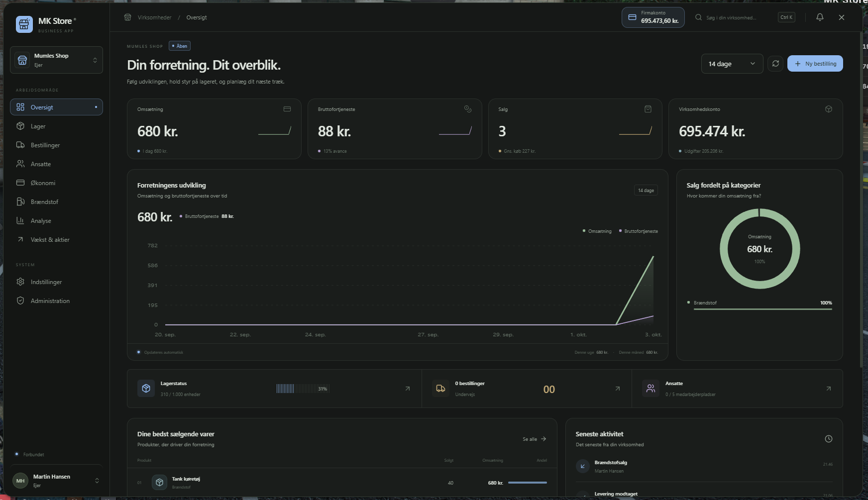Click the Lagerstatus box icon
Screen dimensions: 868x500
point(146,389)
